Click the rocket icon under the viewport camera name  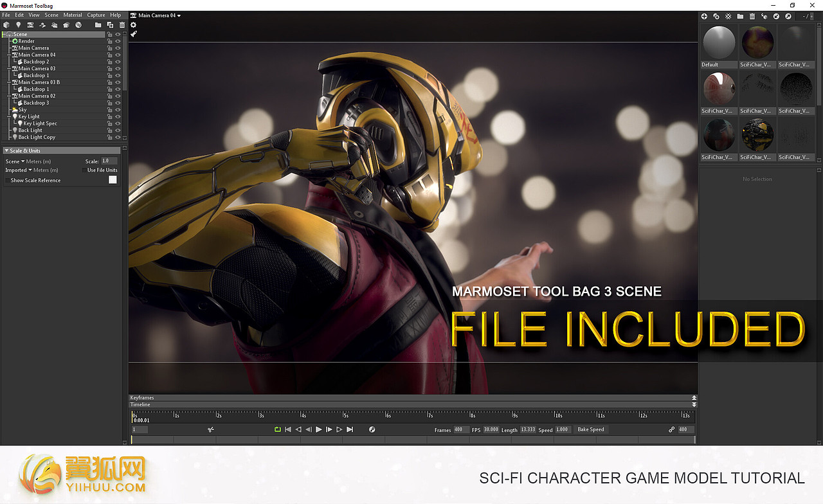134,34
